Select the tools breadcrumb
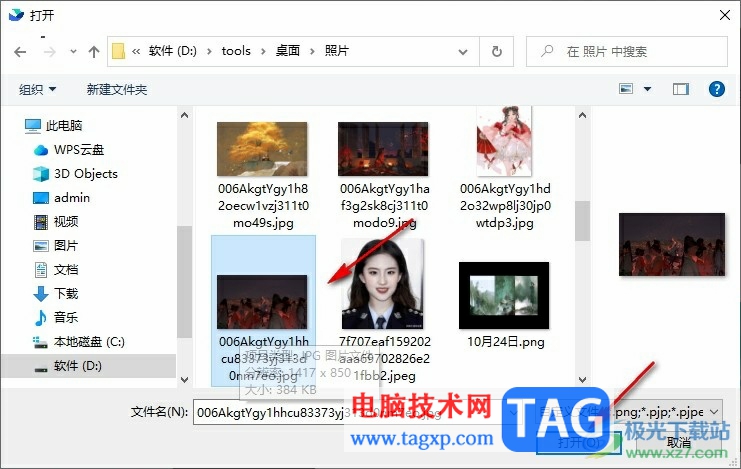741x469 pixels. tap(236, 51)
